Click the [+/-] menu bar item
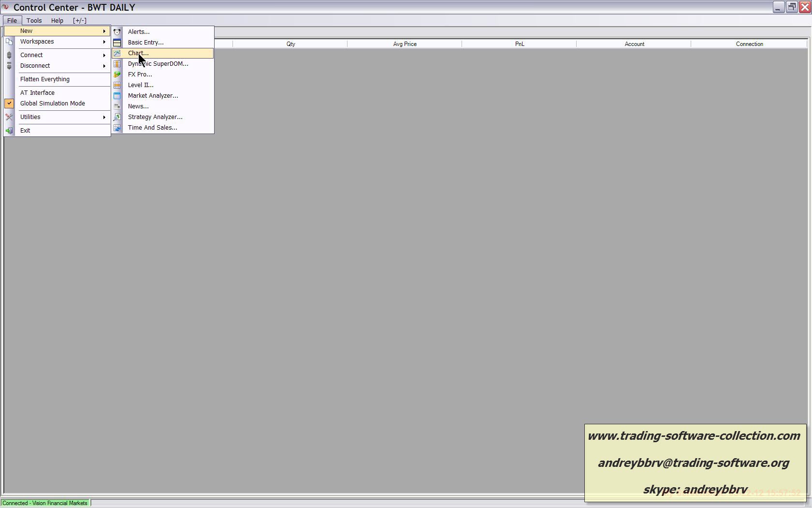Viewport: 812px width, 508px height. click(80, 21)
